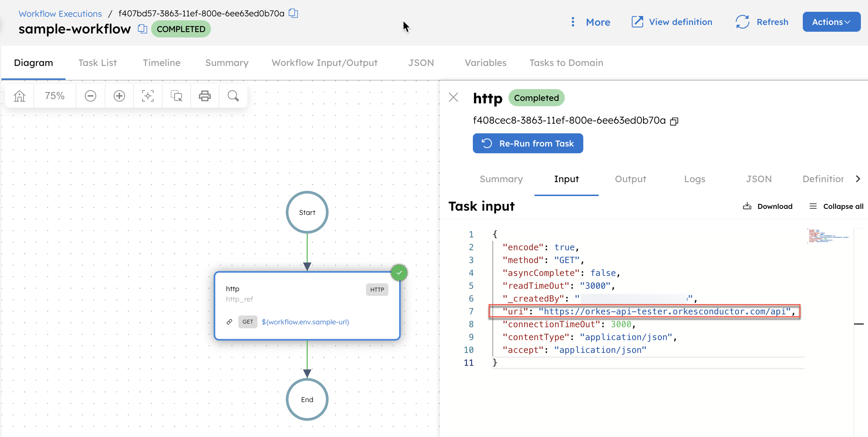Copy the http task ID
The width and height of the screenshot is (868, 437).
click(x=674, y=121)
